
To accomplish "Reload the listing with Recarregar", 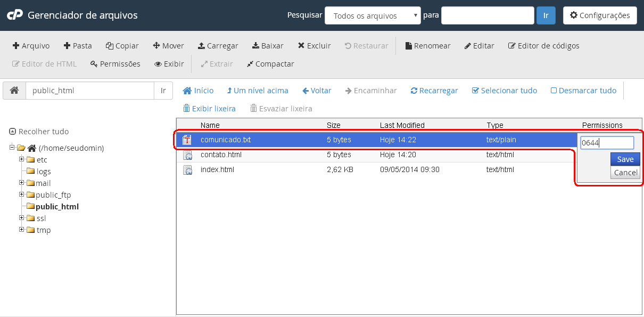I will tap(434, 91).
